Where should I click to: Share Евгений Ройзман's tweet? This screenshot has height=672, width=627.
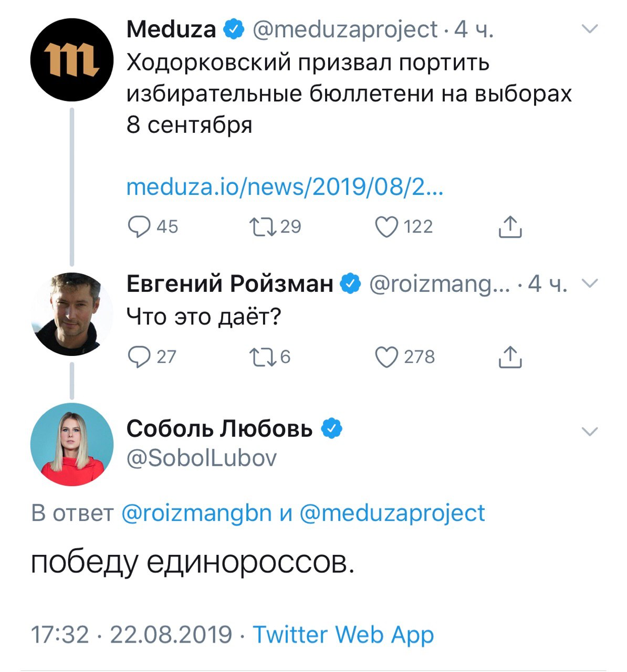pos(509,357)
